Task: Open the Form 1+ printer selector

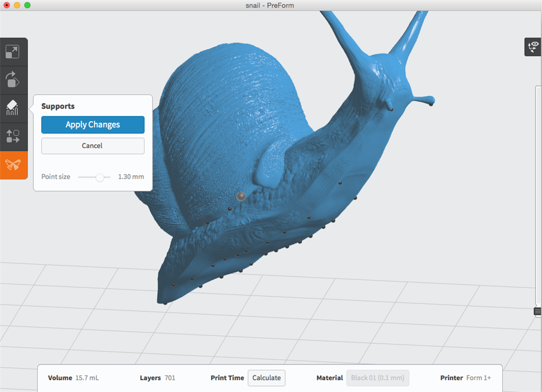Action: coord(478,378)
